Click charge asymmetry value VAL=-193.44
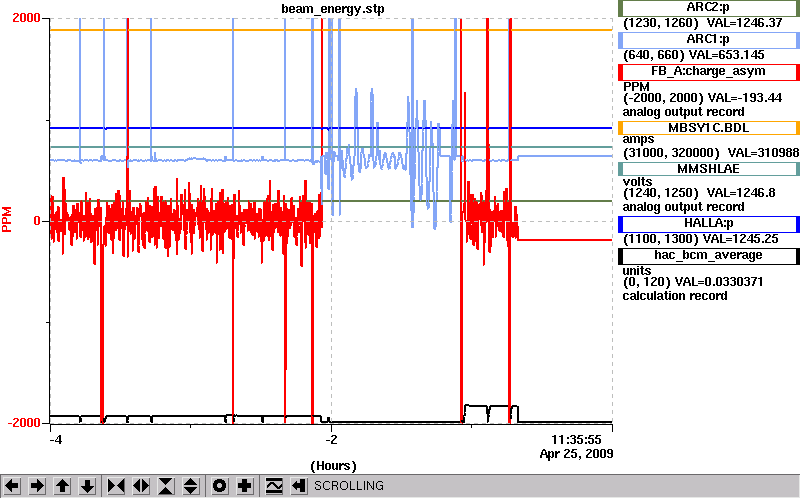The height and width of the screenshot is (498, 800). [744, 98]
